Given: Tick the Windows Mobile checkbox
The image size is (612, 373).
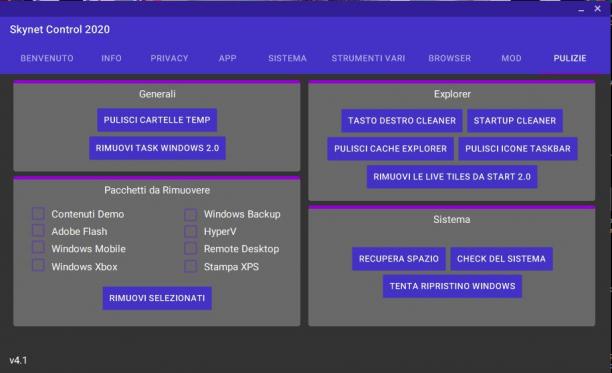Looking at the screenshot, I should [38, 248].
